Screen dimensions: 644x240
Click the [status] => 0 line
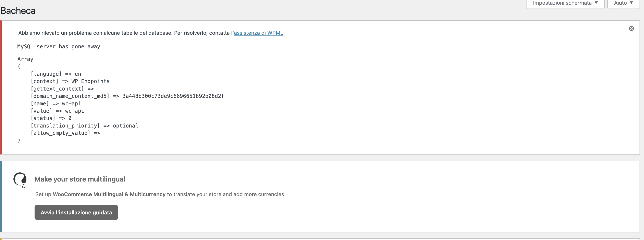click(51, 118)
